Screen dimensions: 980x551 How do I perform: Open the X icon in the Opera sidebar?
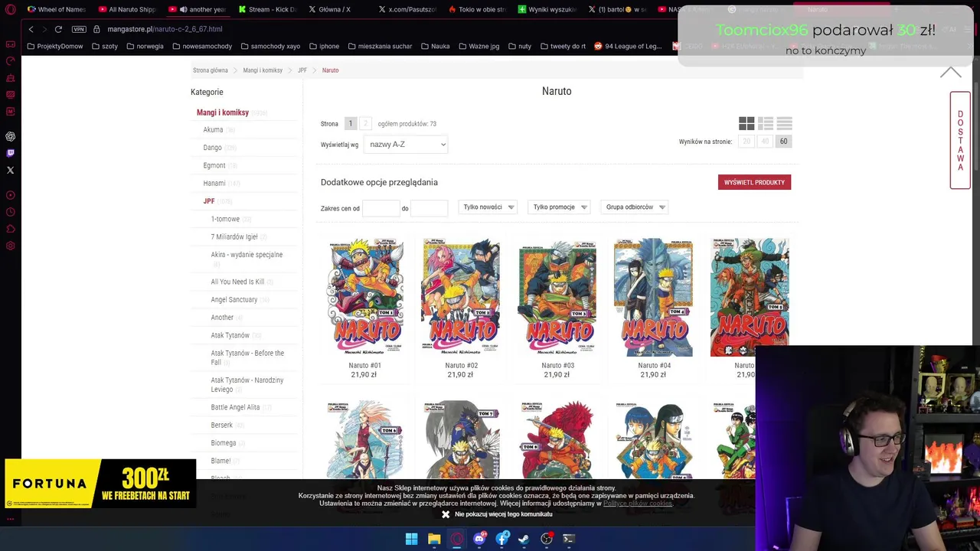click(11, 170)
